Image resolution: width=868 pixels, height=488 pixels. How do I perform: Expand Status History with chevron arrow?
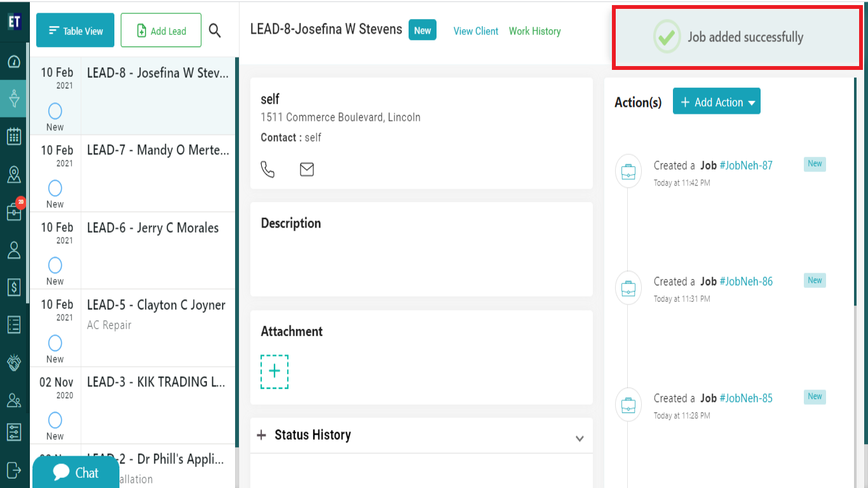[x=580, y=438]
